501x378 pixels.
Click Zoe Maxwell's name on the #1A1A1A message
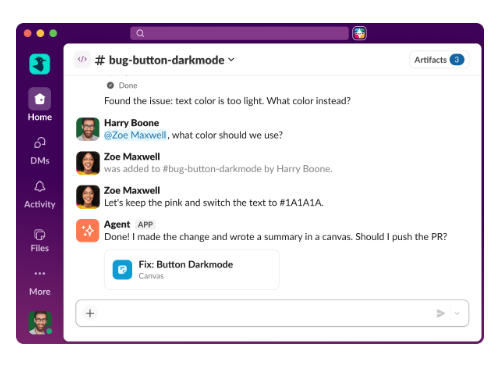click(132, 190)
